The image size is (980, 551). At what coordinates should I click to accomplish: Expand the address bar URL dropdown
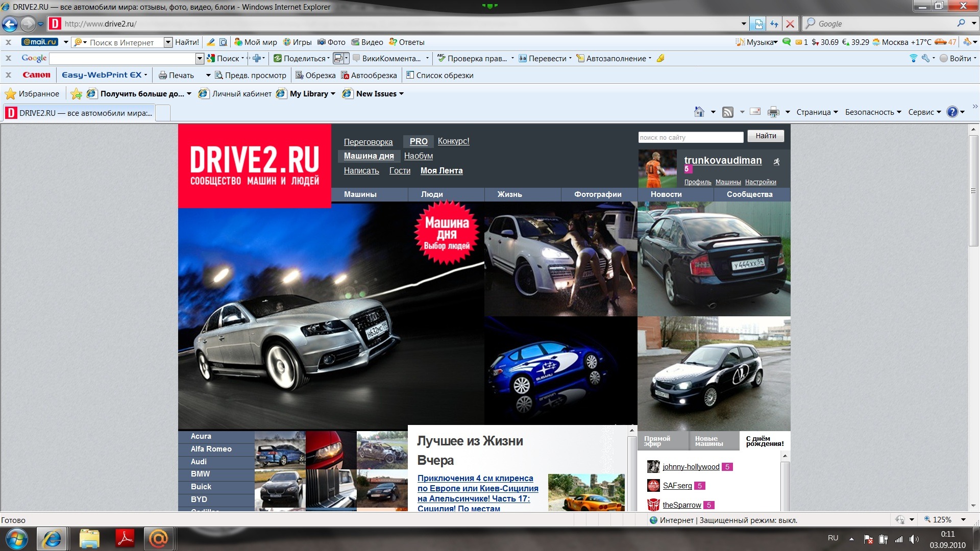tap(744, 24)
